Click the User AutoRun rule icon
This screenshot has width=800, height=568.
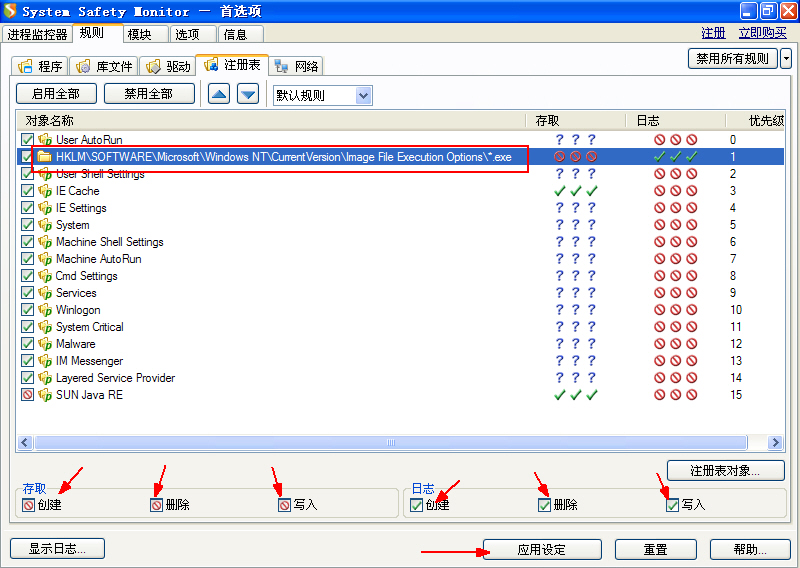[45, 140]
